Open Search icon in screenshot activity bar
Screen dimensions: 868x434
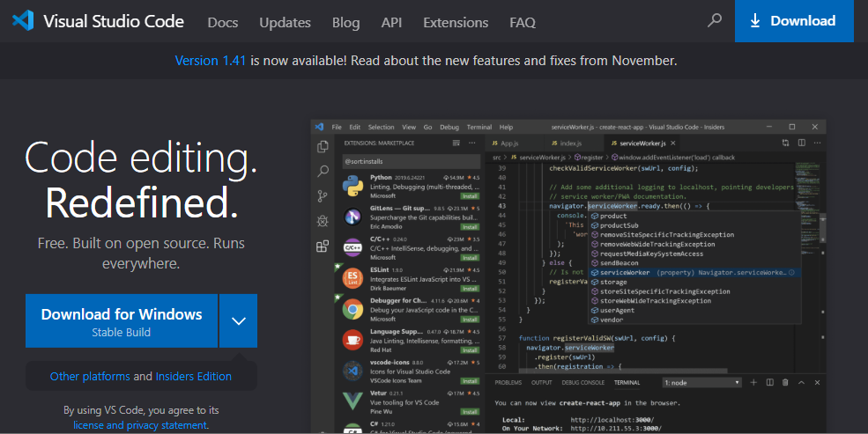tap(323, 172)
